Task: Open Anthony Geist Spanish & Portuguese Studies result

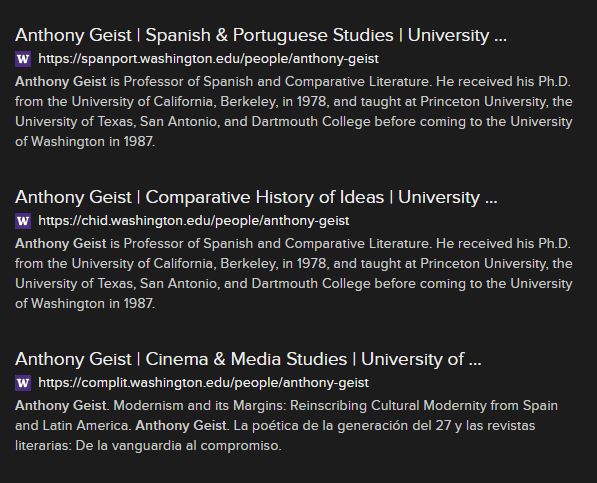Action: [261, 35]
